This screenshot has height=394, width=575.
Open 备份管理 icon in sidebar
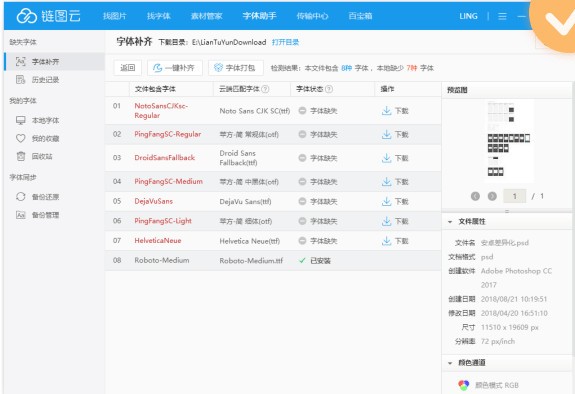click(x=21, y=215)
